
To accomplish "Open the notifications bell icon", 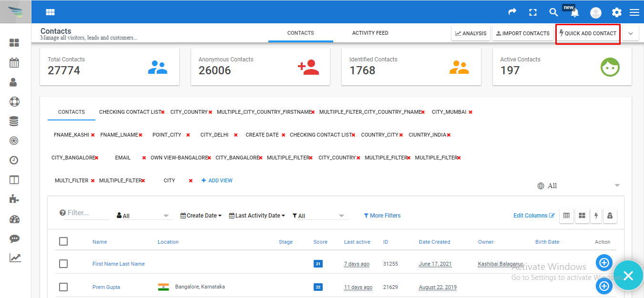I will [x=575, y=13].
